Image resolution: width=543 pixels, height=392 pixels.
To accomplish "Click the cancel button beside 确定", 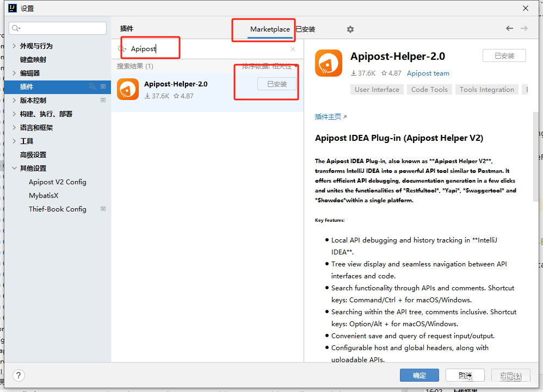I will point(465,375).
